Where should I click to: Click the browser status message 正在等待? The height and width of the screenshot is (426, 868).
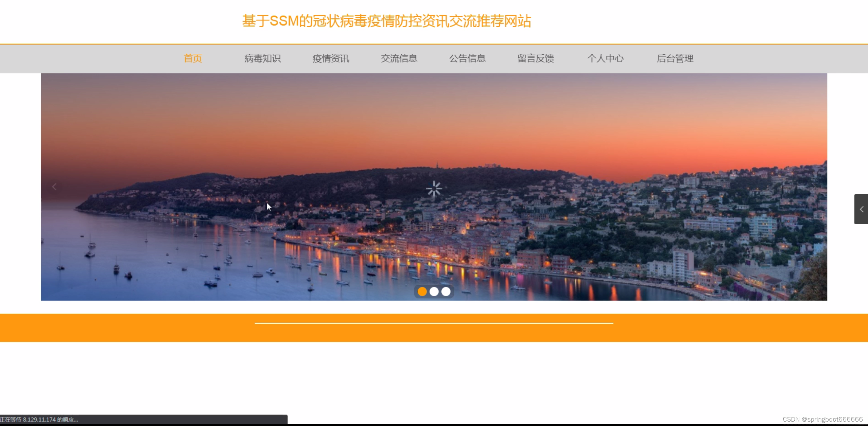(39, 420)
